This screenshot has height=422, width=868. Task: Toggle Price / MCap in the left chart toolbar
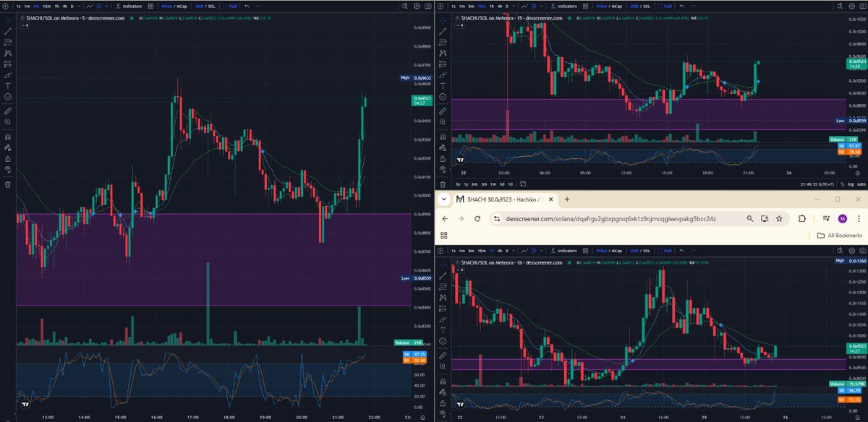tap(174, 6)
